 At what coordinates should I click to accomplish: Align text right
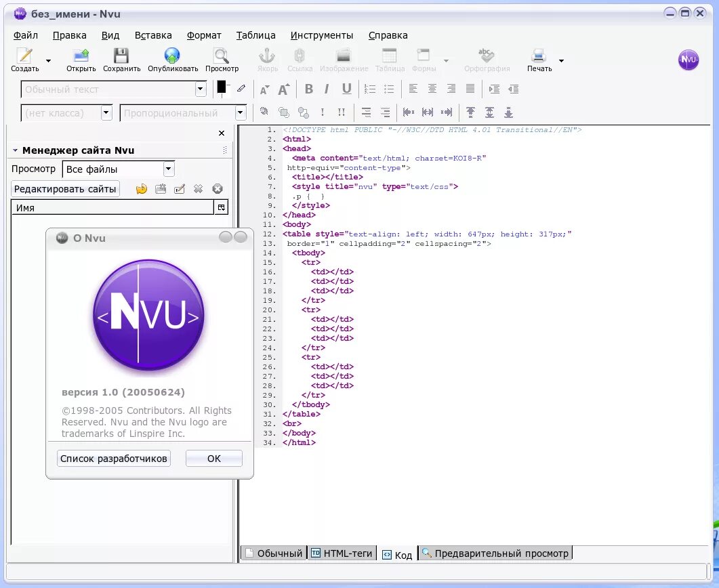[451, 89]
